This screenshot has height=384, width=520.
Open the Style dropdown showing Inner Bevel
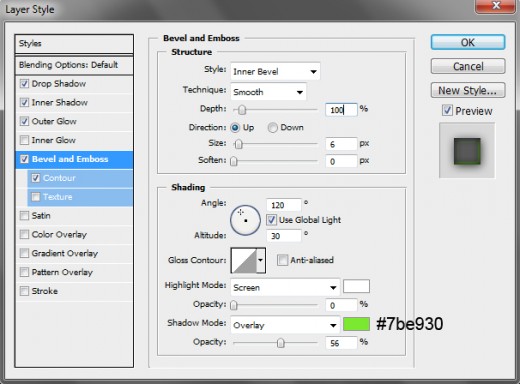click(x=275, y=71)
